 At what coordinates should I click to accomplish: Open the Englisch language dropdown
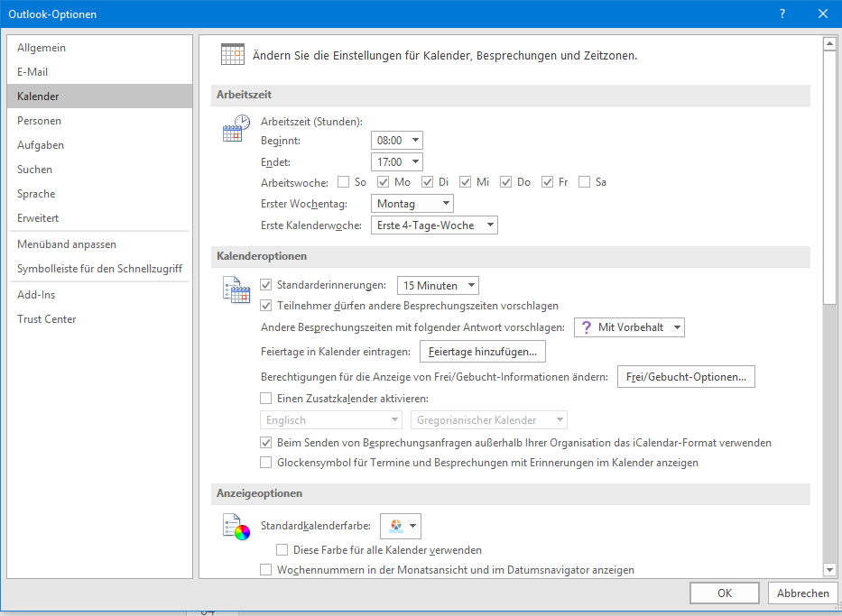(x=331, y=420)
